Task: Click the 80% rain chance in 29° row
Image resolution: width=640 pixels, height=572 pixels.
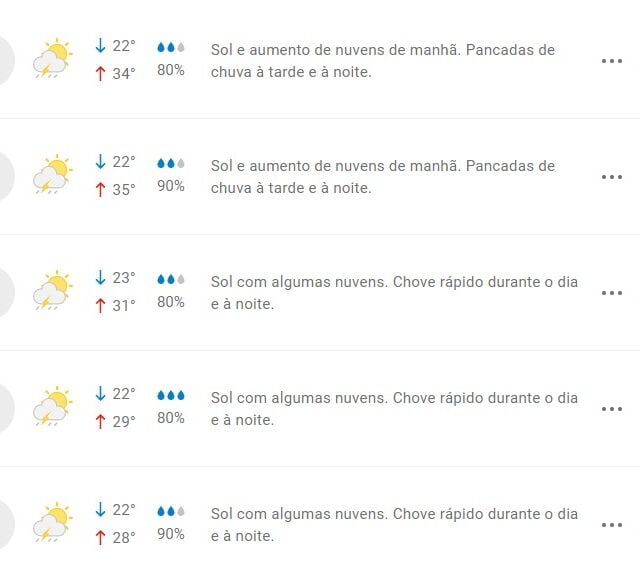Action: [171, 418]
